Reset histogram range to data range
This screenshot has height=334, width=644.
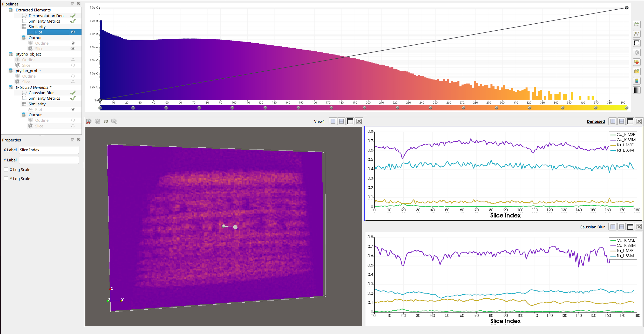[637, 24]
